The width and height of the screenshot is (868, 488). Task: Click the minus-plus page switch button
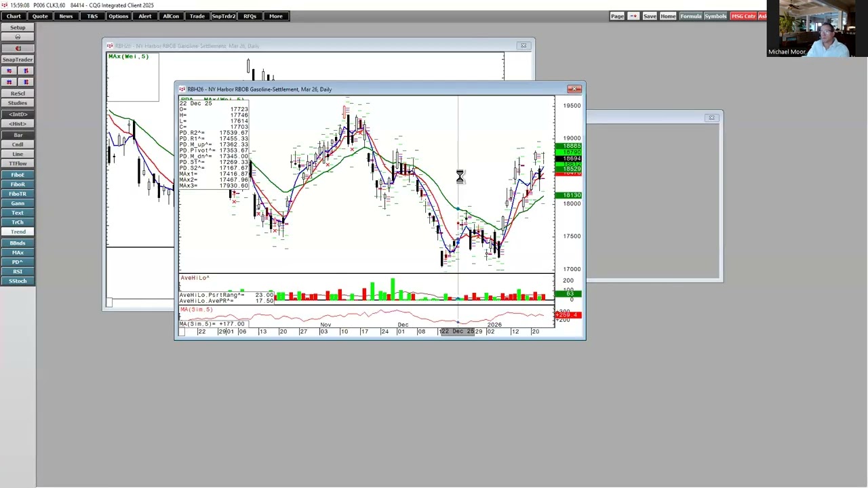point(633,16)
